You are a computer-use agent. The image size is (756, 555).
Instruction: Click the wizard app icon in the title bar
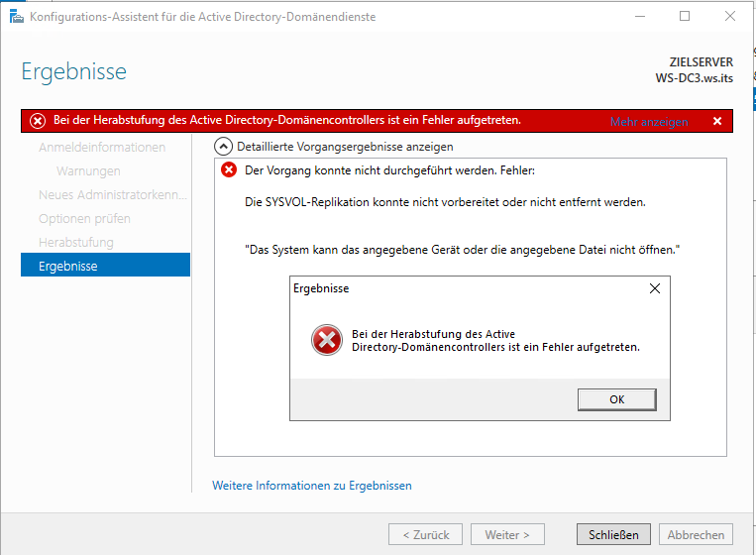pyautogui.click(x=17, y=17)
